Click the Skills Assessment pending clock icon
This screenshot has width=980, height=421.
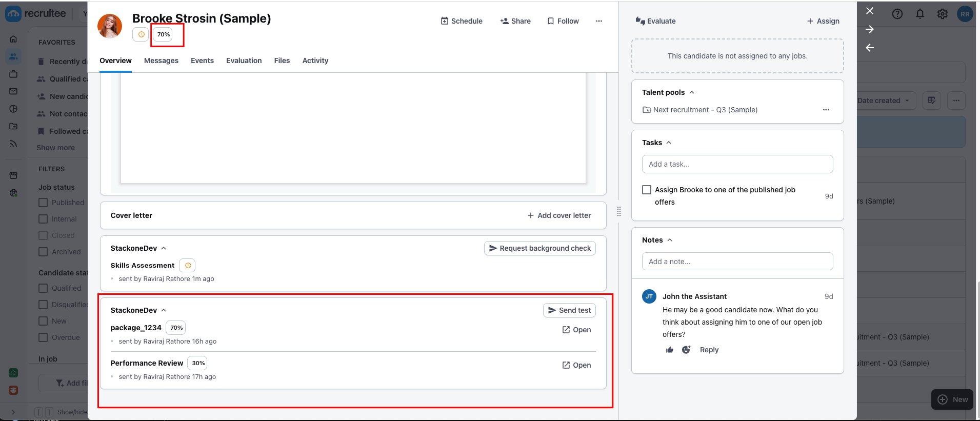(x=188, y=265)
